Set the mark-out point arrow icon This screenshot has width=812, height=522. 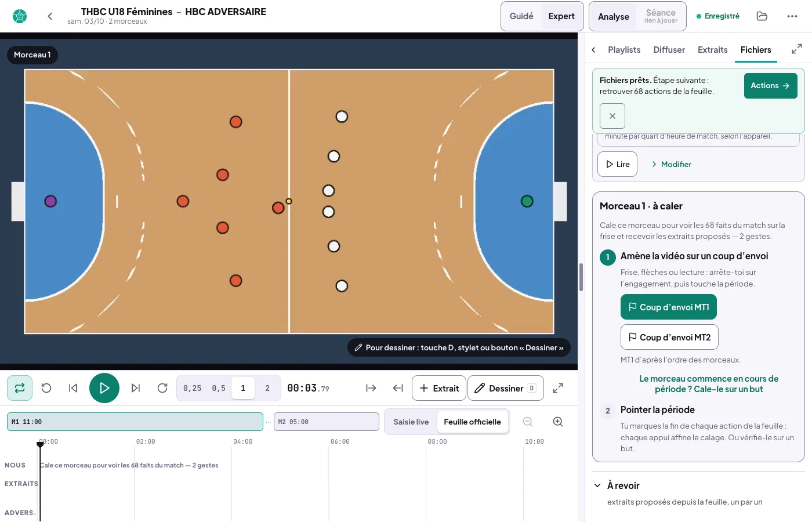tap(398, 388)
